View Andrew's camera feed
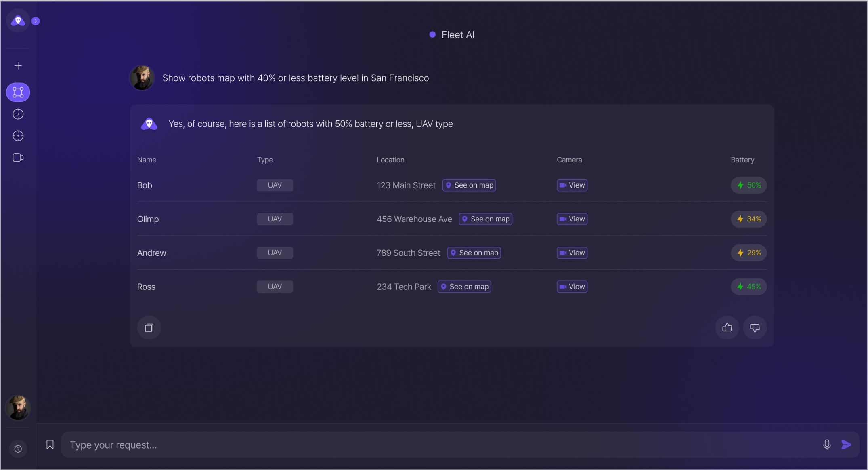Viewport: 868px width, 470px height. (572, 253)
